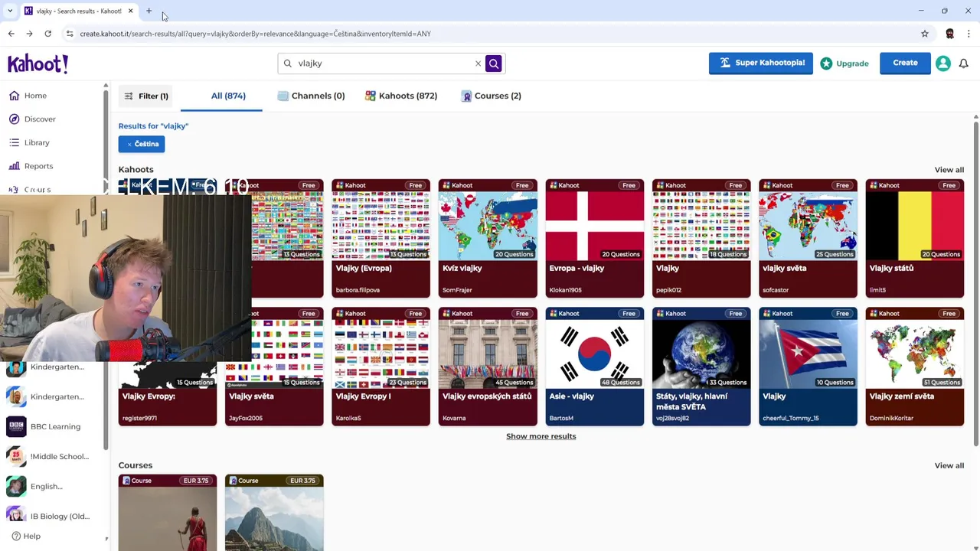Click View all for Courses

pos(949,465)
